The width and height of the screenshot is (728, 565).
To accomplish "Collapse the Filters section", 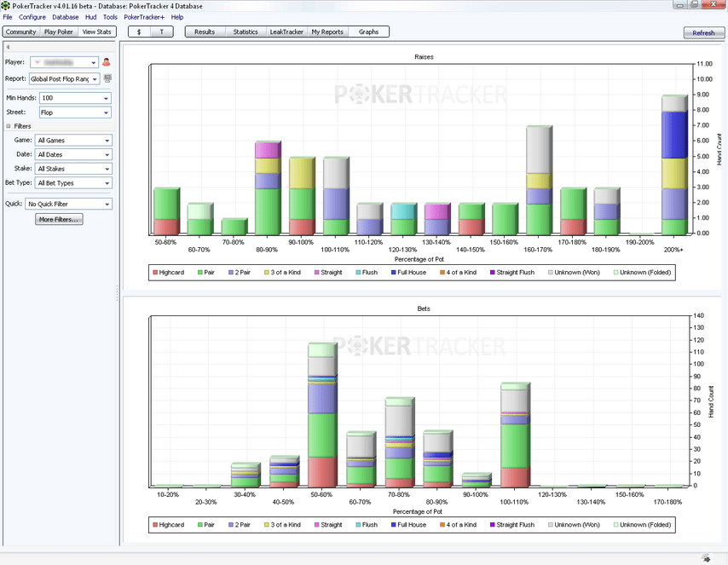I will pos(9,126).
